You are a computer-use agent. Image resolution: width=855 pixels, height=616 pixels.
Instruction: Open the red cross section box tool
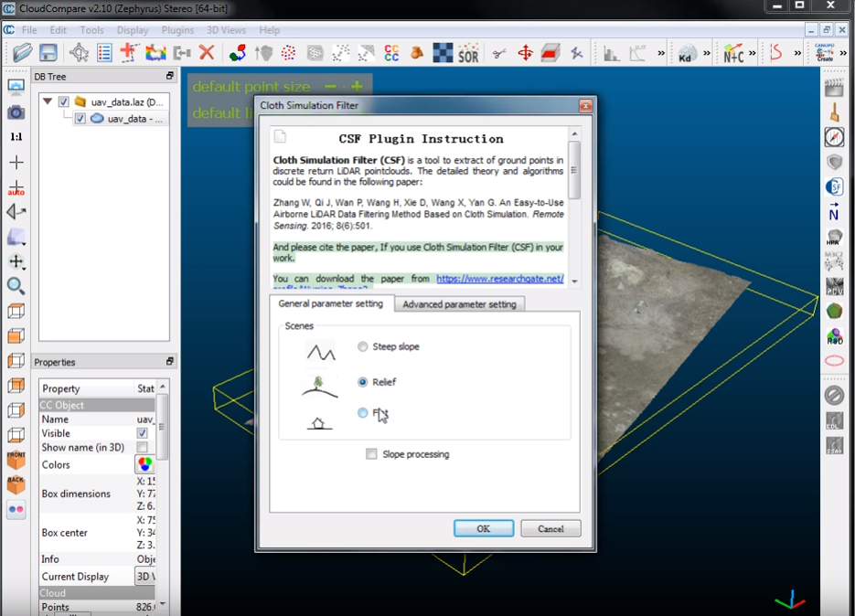[550, 53]
